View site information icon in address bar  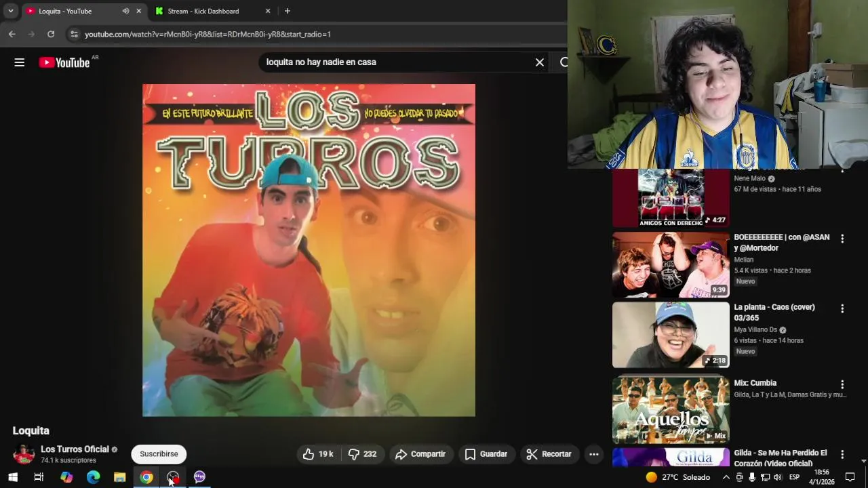74,34
